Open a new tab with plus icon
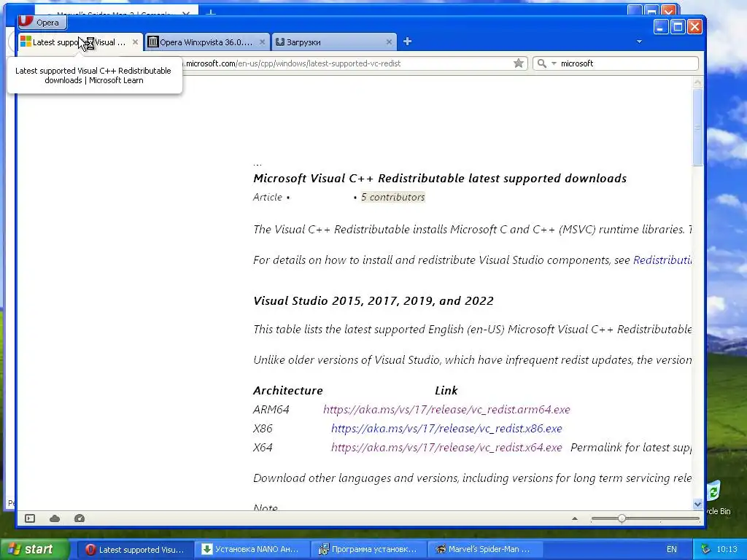This screenshot has width=747, height=560. pos(407,42)
